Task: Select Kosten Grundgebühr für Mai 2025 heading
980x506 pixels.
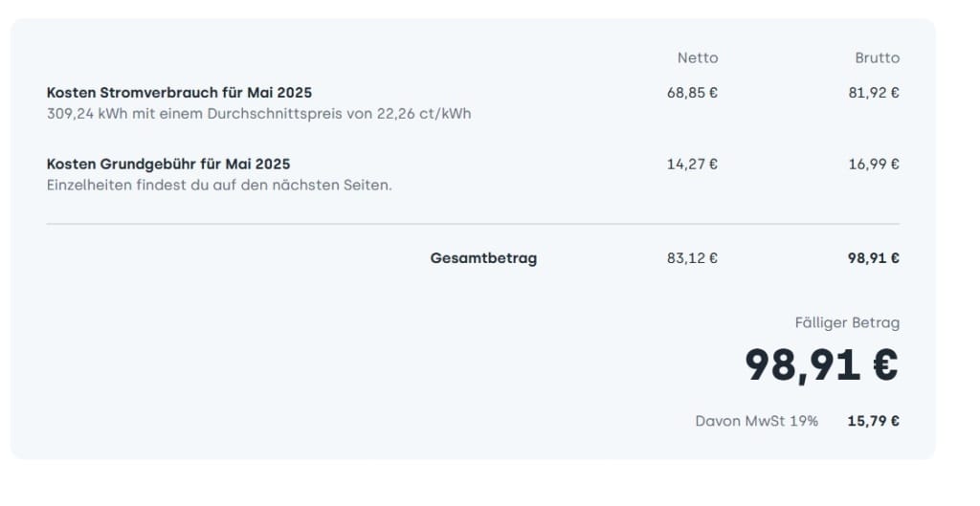Action: [168, 164]
